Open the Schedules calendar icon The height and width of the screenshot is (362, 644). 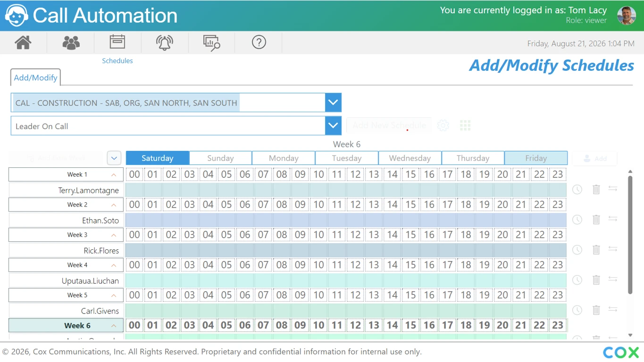[117, 42]
